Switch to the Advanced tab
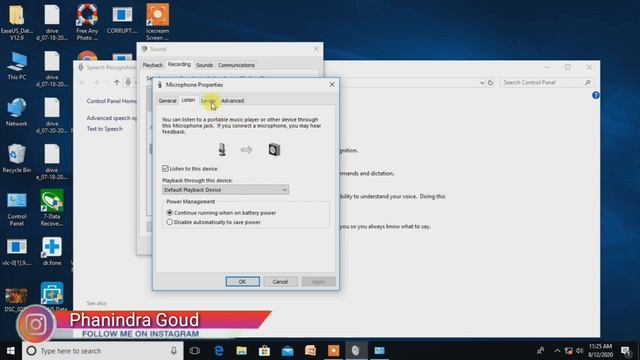This screenshot has height=360, width=640. click(x=232, y=101)
